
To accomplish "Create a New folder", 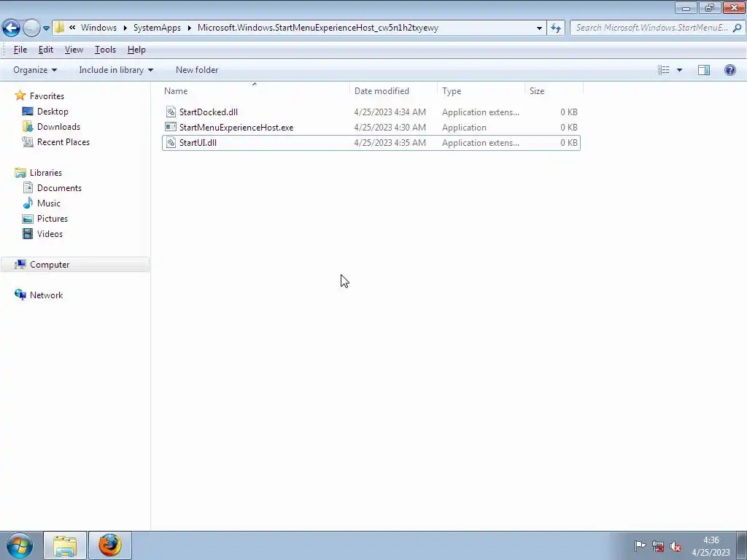I will click(x=197, y=70).
